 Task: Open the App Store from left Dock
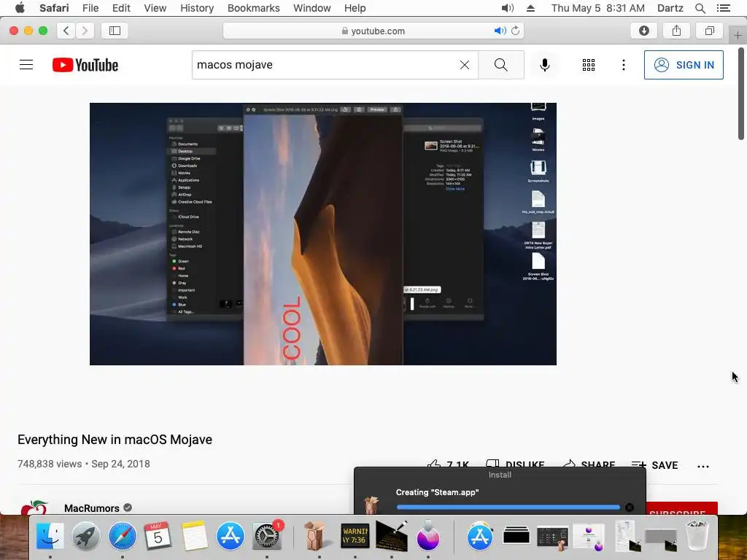pos(231,537)
